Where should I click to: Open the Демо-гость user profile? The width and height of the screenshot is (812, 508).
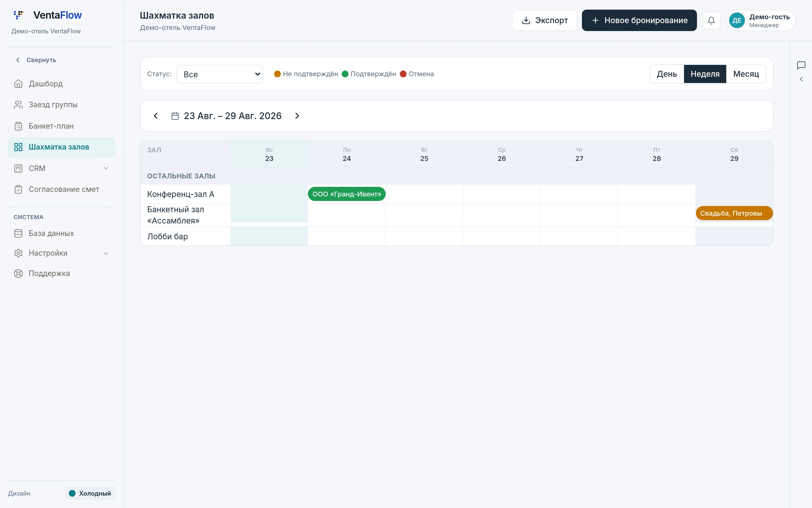pos(761,21)
